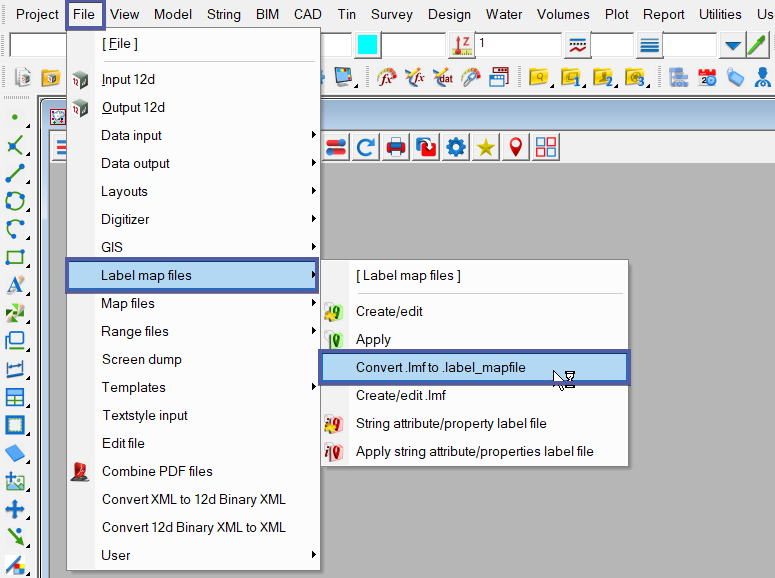Open the Volumes menu
The height and width of the screenshot is (578, 775).
563,14
